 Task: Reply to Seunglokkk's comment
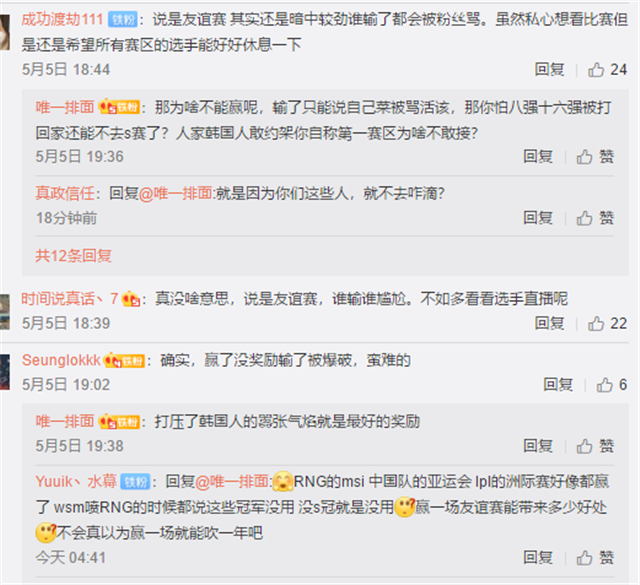tap(558, 385)
